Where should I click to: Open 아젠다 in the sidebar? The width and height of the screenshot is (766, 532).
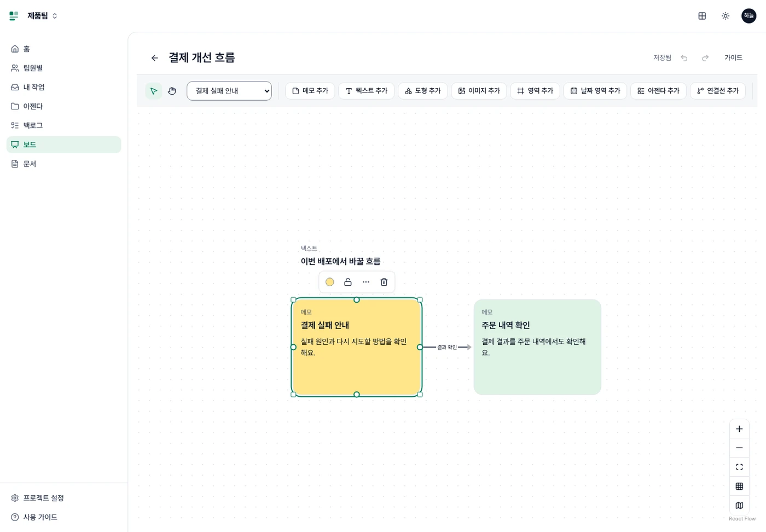click(63, 106)
